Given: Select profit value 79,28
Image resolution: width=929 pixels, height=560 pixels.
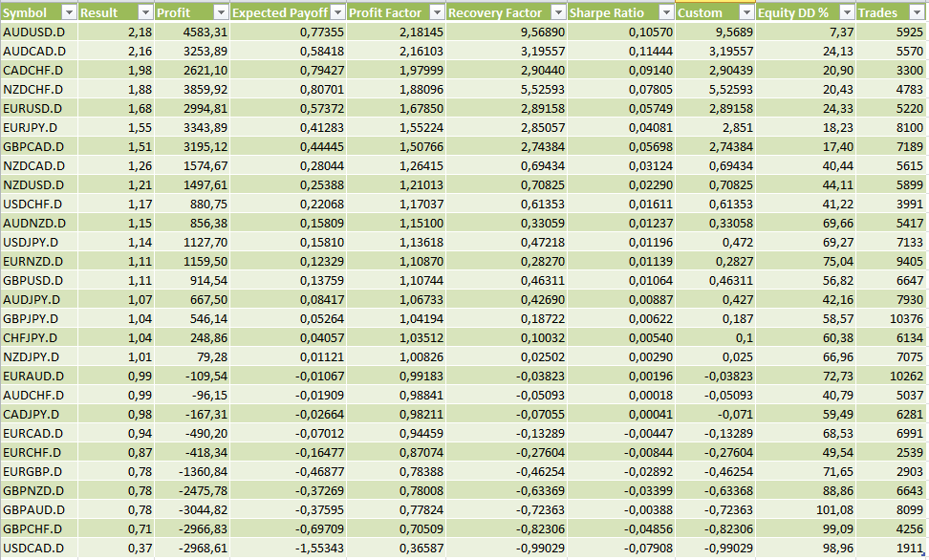Looking at the screenshot, I should [x=192, y=356].
